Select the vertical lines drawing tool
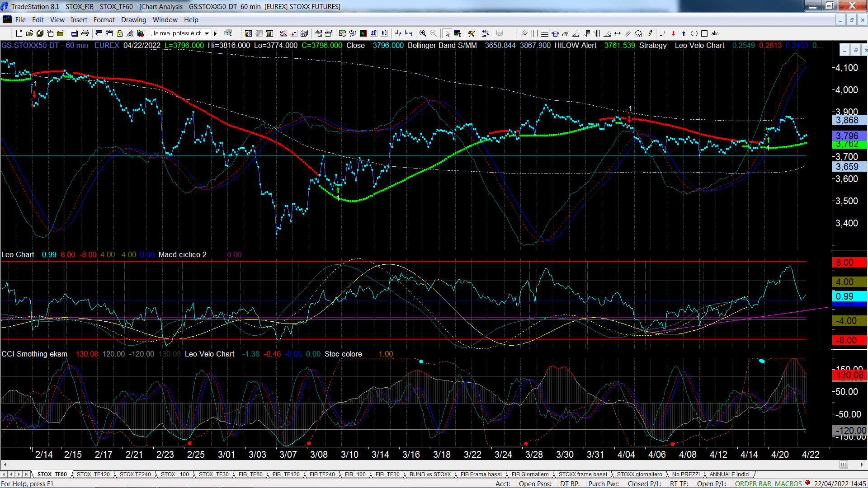This screenshot has width=868, height=488. point(534,33)
